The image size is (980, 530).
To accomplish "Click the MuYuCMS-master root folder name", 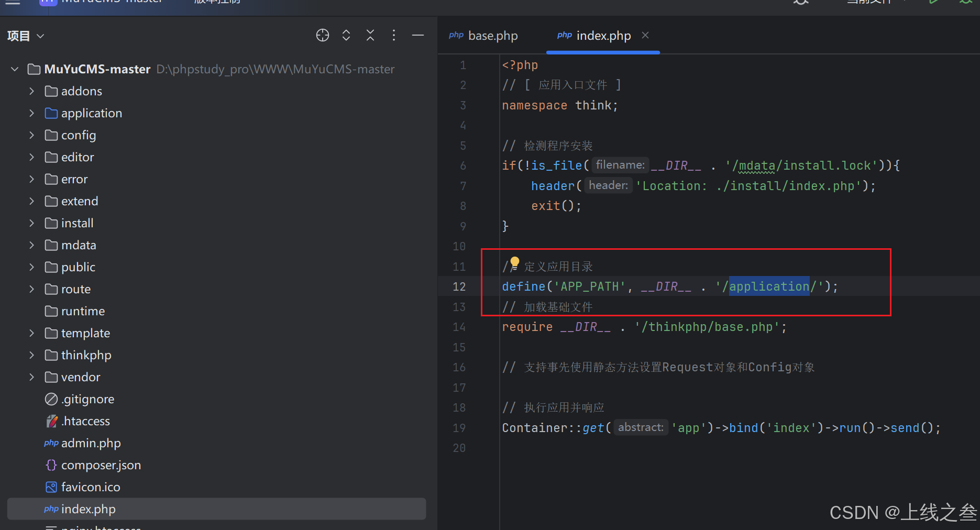I will pyautogui.click(x=97, y=69).
